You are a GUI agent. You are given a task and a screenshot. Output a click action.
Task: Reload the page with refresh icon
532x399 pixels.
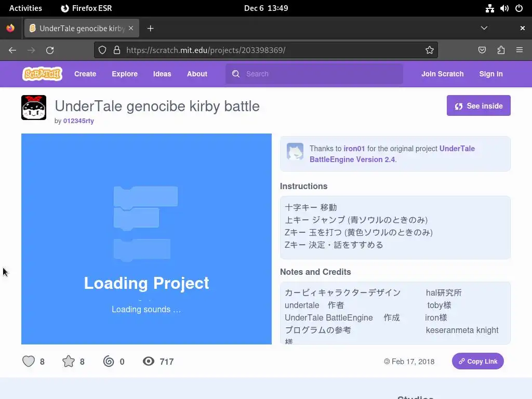[50, 50]
